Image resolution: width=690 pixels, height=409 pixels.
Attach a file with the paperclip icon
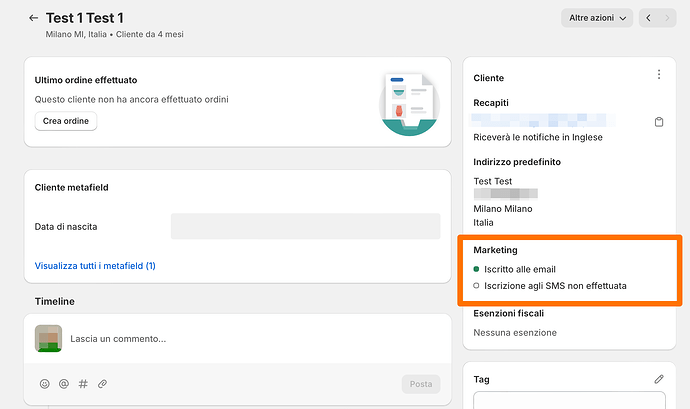(x=102, y=383)
